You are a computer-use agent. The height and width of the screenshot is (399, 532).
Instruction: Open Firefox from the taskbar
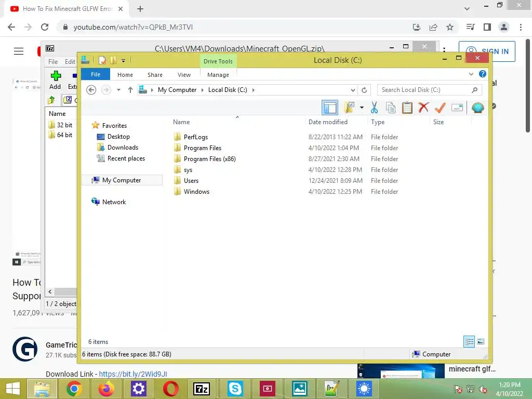pos(106,389)
